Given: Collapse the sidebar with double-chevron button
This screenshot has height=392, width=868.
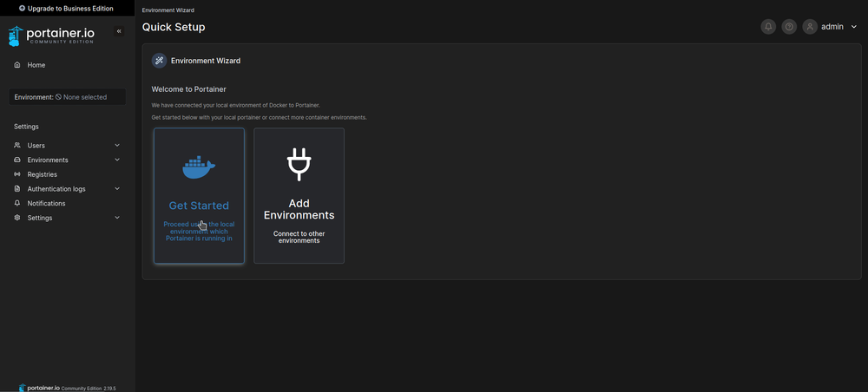Looking at the screenshot, I should (119, 31).
